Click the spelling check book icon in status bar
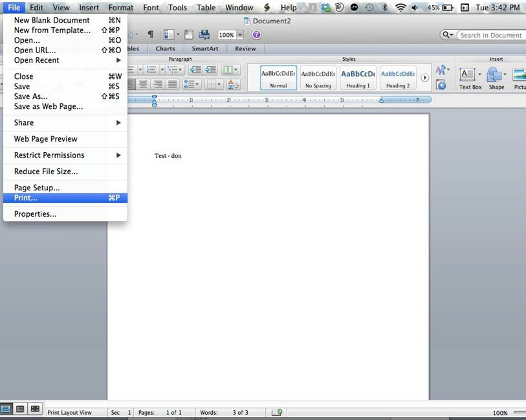Screen dimensions: 526x420 point(277,412)
